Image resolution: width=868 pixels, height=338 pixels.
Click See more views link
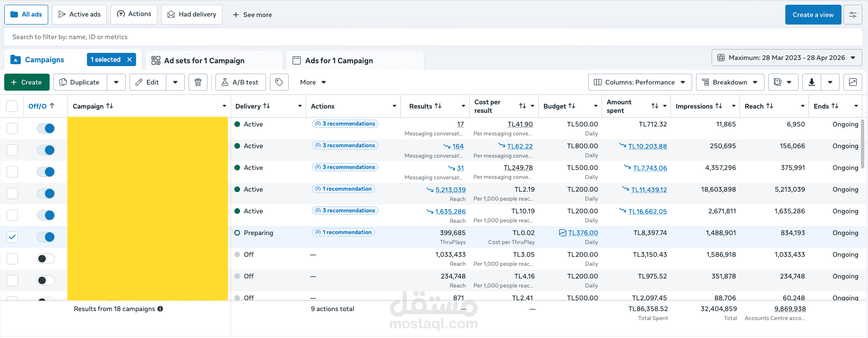[252, 15]
